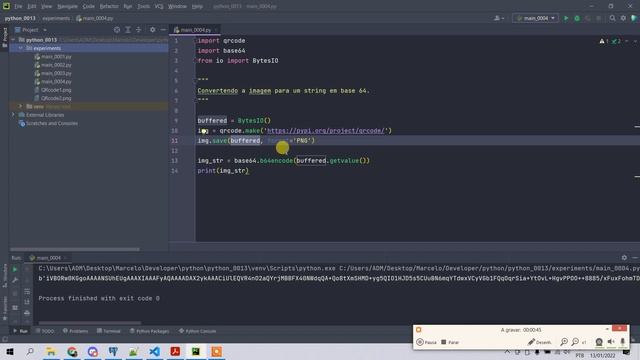Open the main_0004 run configuration dropdown

click(x=535, y=18)
